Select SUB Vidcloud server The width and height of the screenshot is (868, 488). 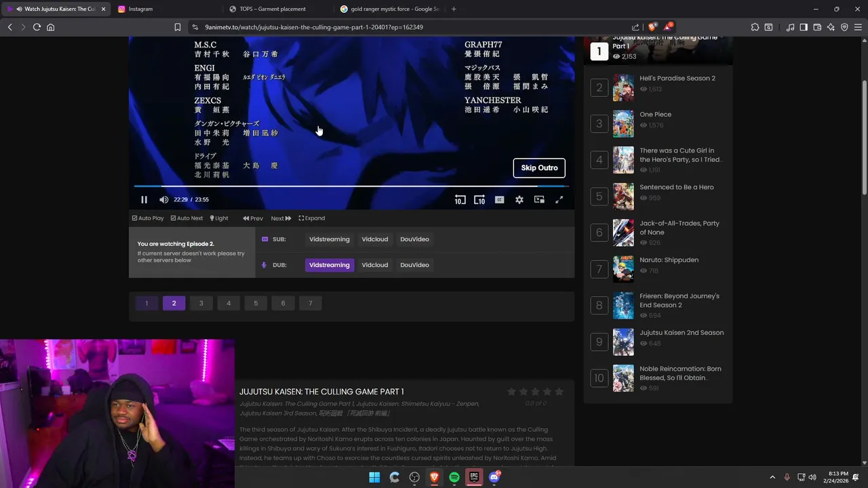(375, 239)
